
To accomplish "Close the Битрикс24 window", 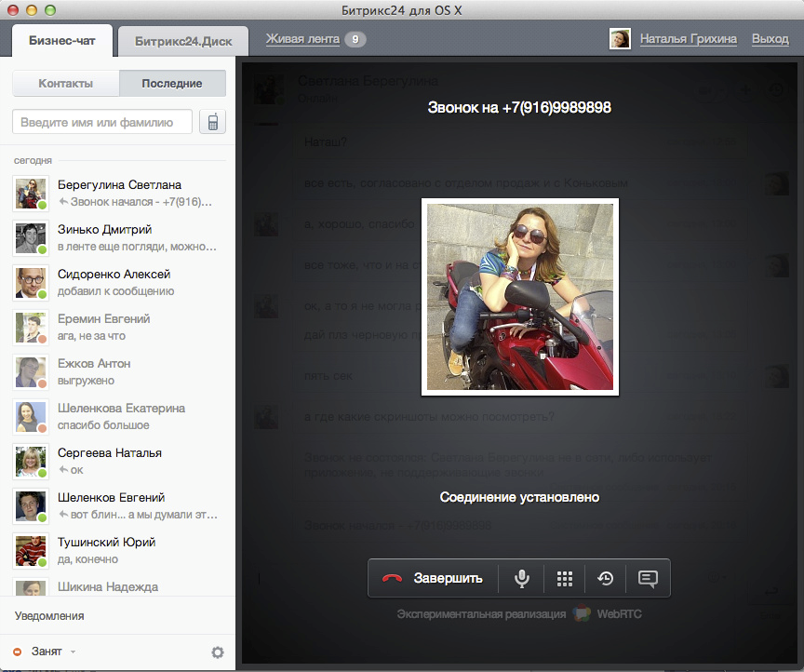I will click(13, 10).
